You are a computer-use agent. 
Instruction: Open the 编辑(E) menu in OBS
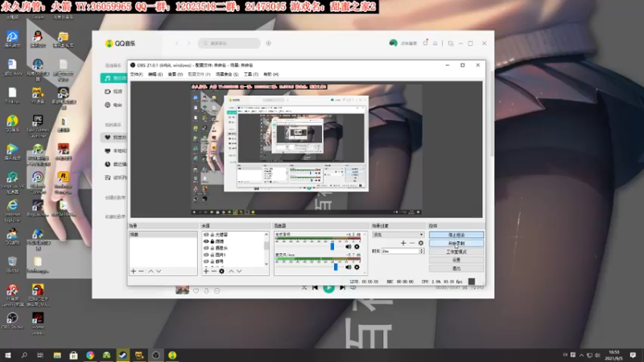(155, 74)
